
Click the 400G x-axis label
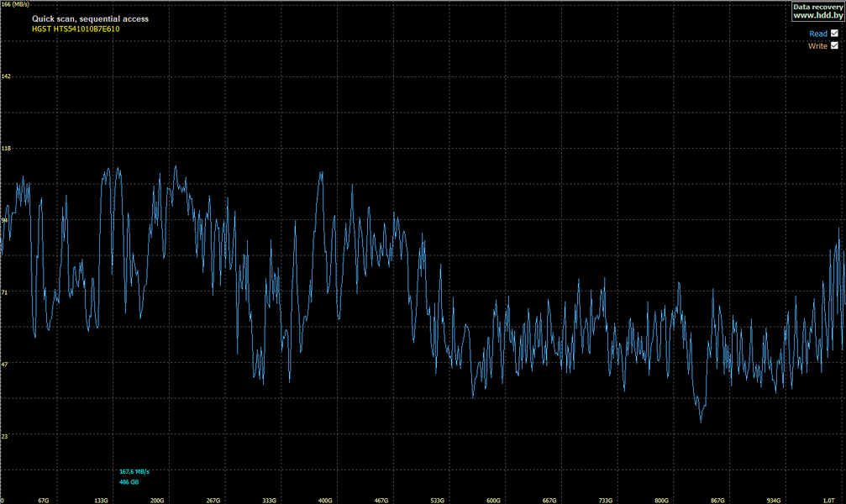[x=325, y=501]
